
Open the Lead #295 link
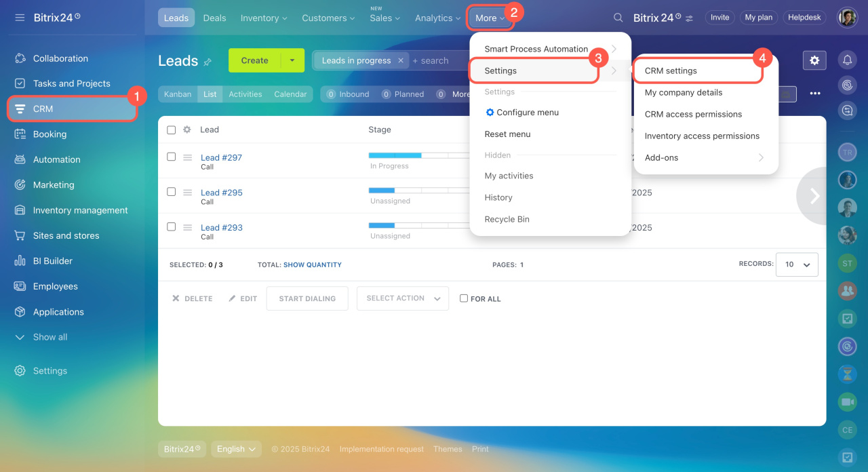tap(221, 193)
